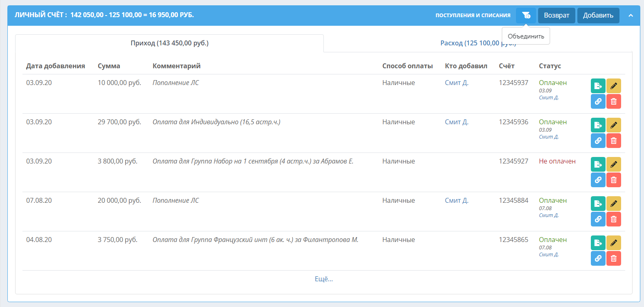Image resolution: width=644 pixels, height=307 pixels.
Task: Click green export icon for invoice 12345937
Action: (598, 86)
